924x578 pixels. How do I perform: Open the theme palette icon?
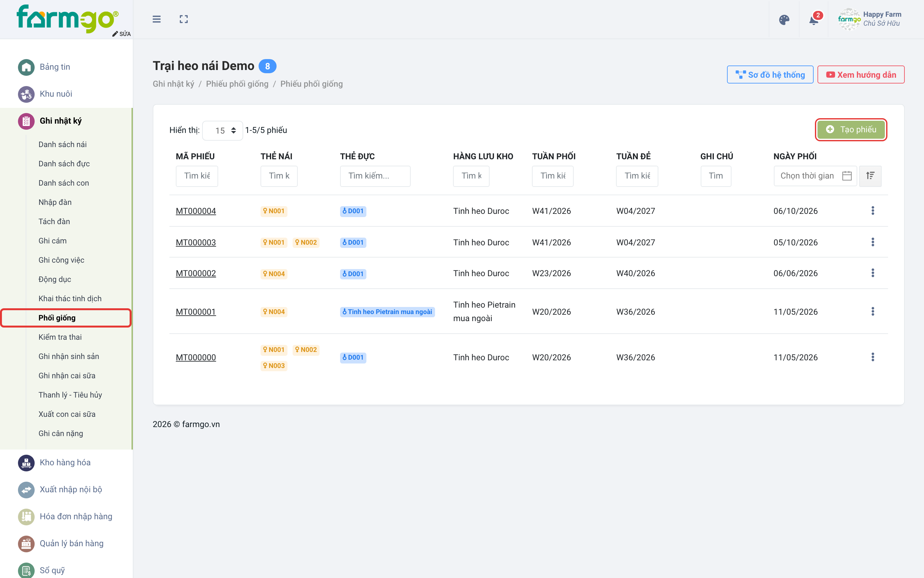(784, 20)
